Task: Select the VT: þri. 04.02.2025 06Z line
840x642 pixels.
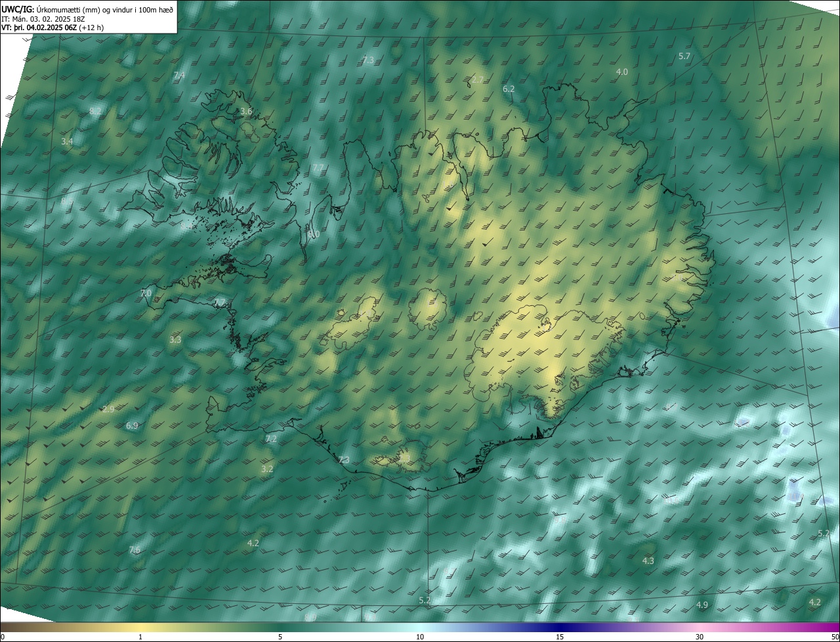Action: coord(52,28)
